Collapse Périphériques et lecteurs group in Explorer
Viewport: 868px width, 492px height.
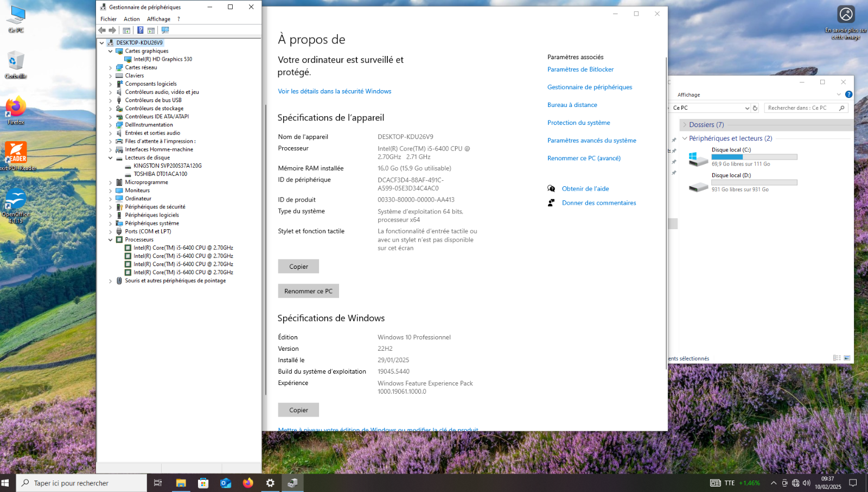pos(685,138)
